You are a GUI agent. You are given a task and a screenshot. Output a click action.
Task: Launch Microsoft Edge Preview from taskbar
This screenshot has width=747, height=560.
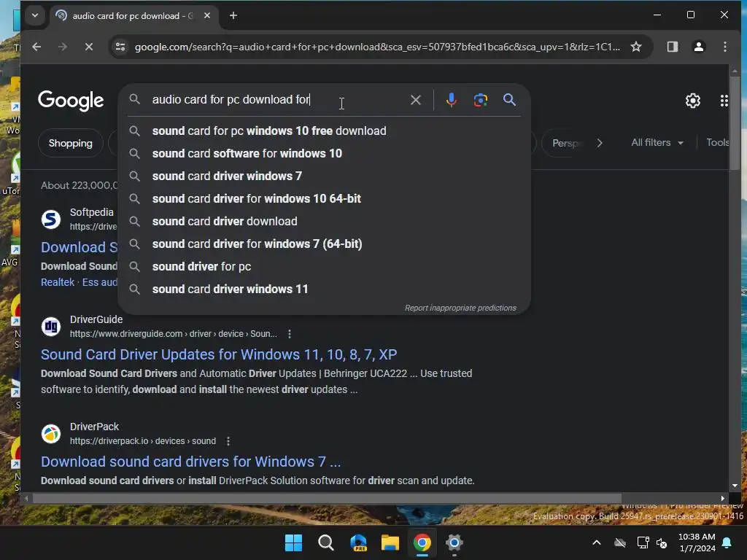[x=358, y=542]
